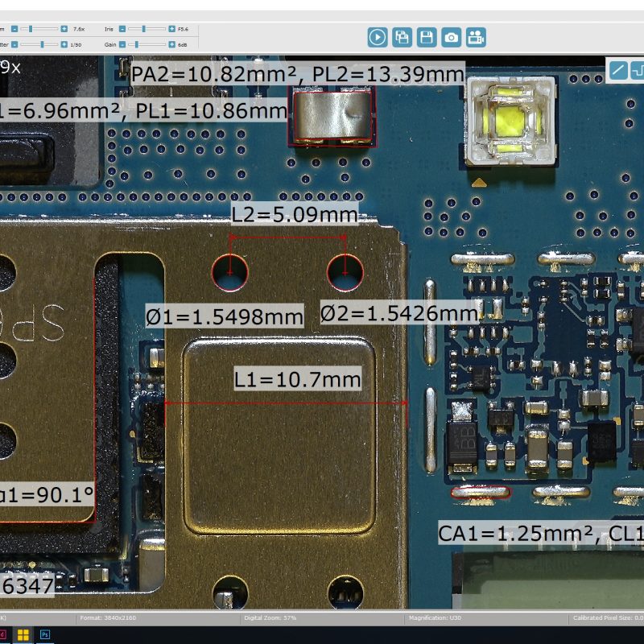
Task: Select the Ø2=1.5426mm diameter label
Action: 399,314
